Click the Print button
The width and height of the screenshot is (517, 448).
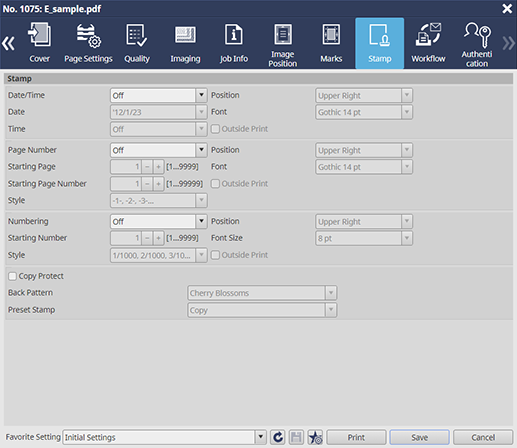tap(356, 437)
